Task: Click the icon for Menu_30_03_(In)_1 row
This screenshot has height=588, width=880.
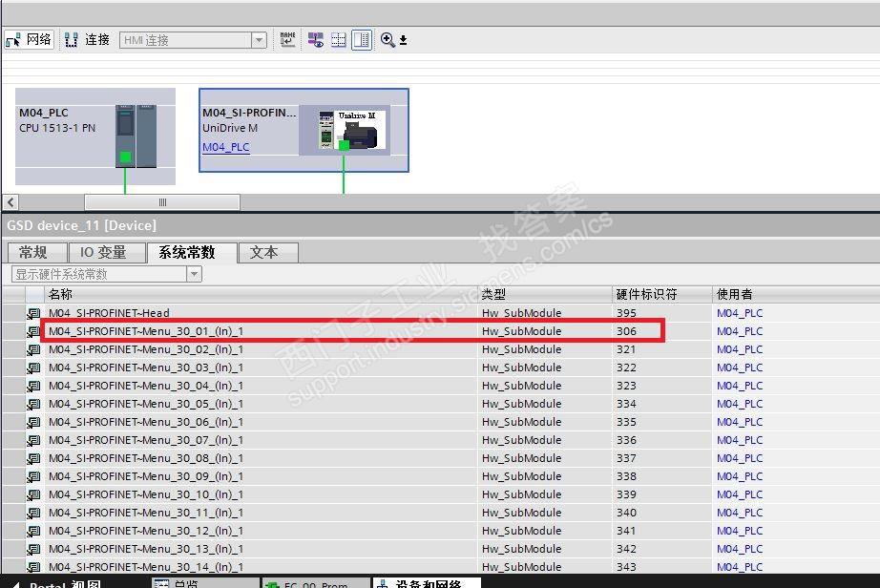Action: pyautogui.click(x=33, y=367)
